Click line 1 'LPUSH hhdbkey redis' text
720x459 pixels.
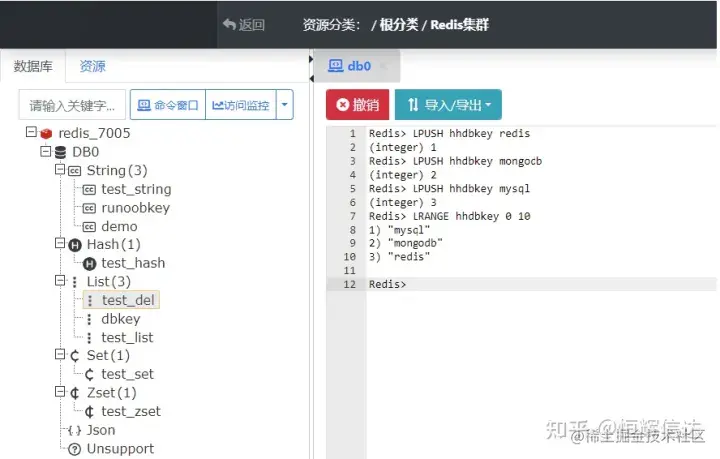point(471,134)
